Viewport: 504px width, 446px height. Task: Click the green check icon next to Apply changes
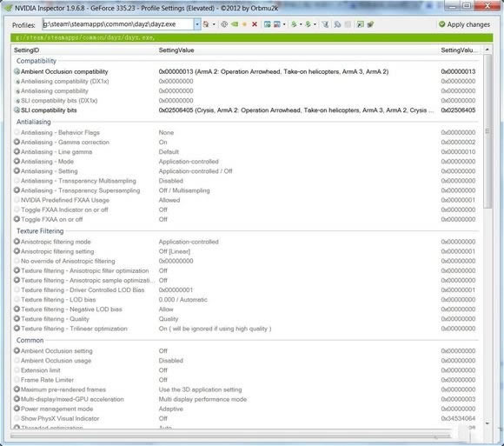coord(442,24)
